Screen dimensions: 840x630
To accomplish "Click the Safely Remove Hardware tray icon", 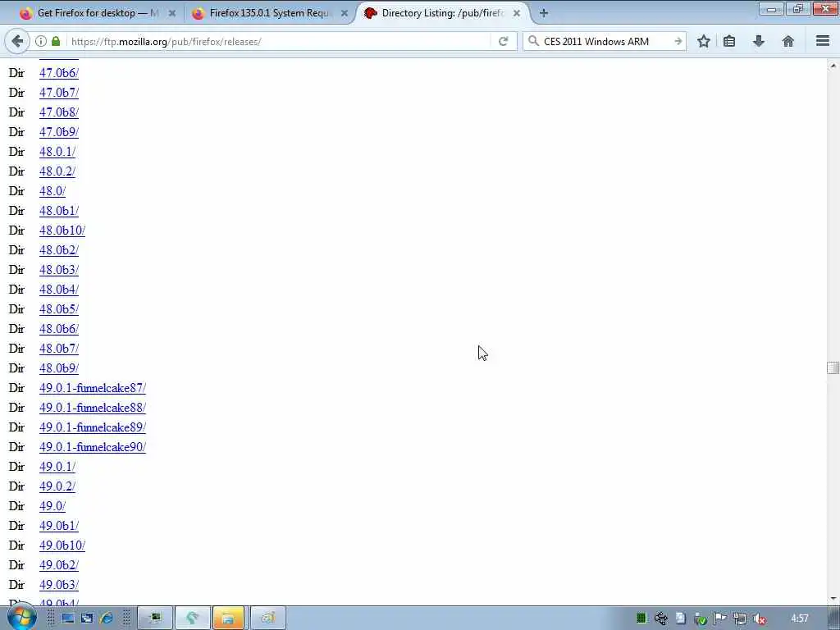I will coord(701,619).
